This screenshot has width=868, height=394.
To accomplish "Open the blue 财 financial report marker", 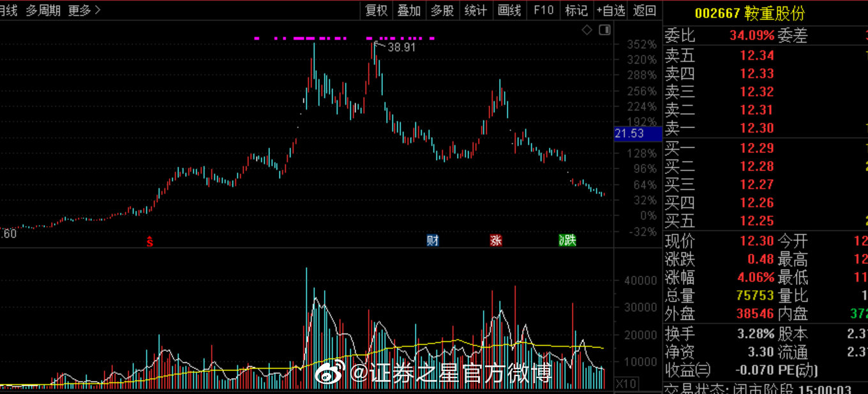I will 433,240.
